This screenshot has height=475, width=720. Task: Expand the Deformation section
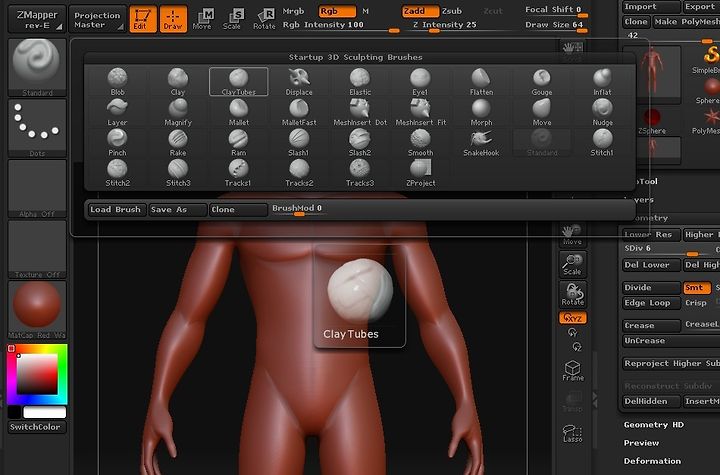[652, 461]
